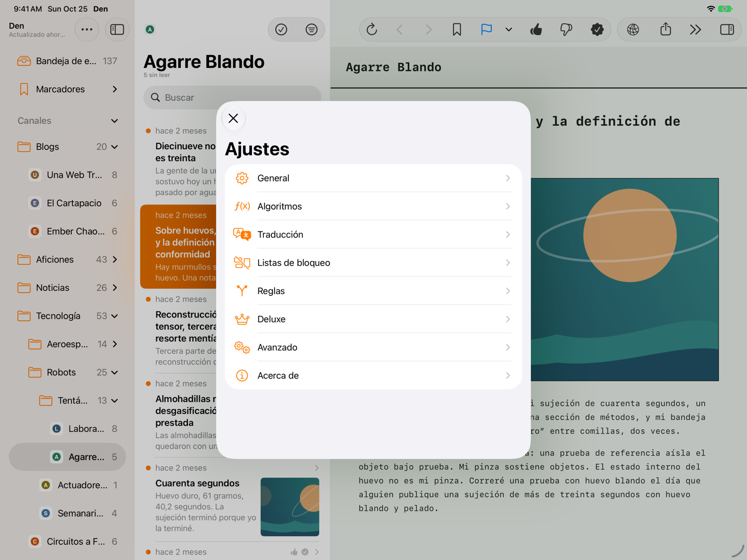Open Reglas settings
This screenshot has width=747, height=560.
(373, 291)
